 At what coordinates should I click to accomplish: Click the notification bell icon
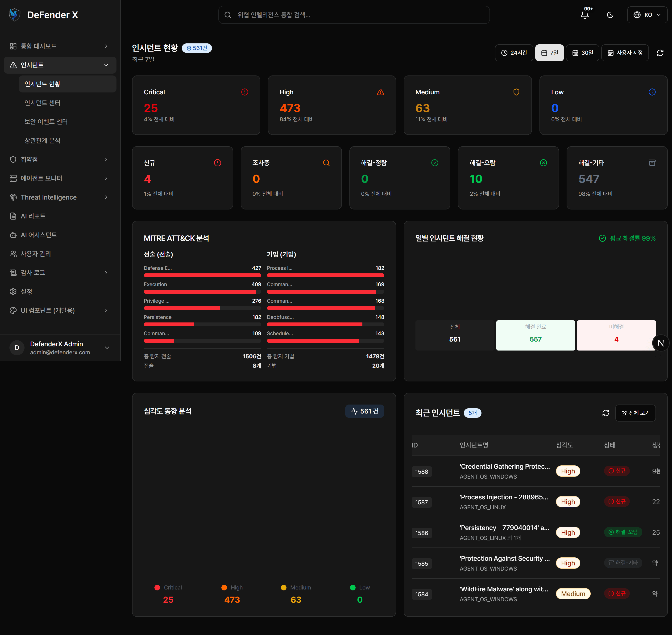point(584,15)
